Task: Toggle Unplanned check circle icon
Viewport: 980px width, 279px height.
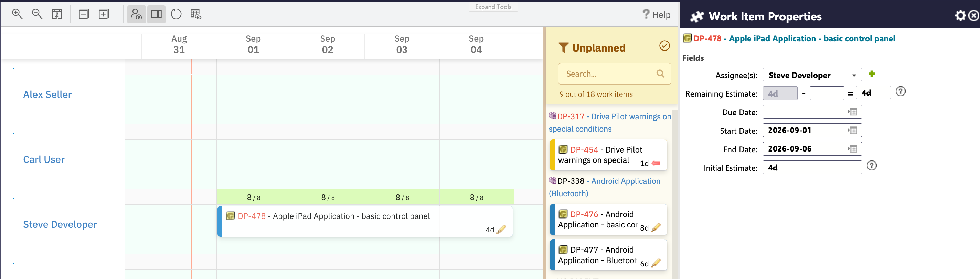Action: (x=664, y=46)
